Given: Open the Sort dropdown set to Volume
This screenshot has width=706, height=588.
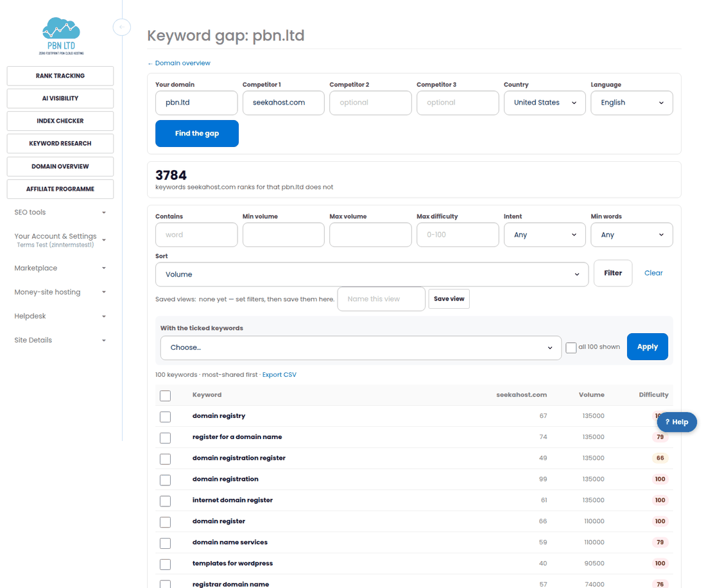Looking at the screenshot, I should [372, 274].
